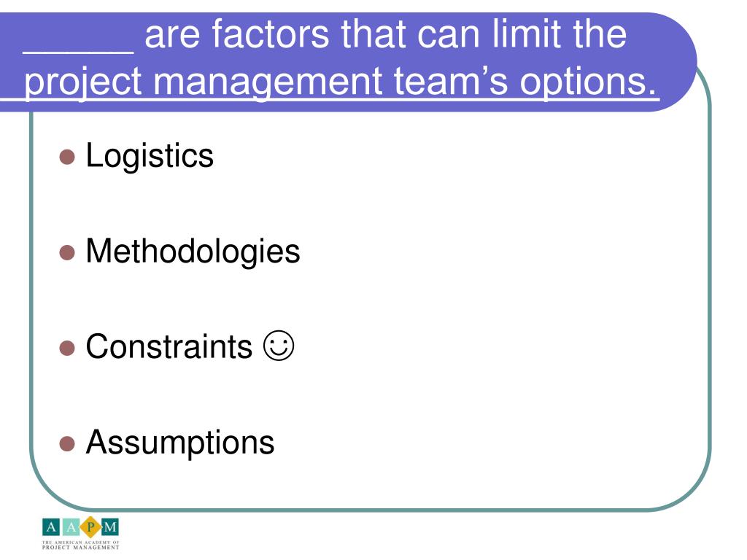Click the purple title banner's rounded right end
The image size is (747, 560).
coord(667,62)
